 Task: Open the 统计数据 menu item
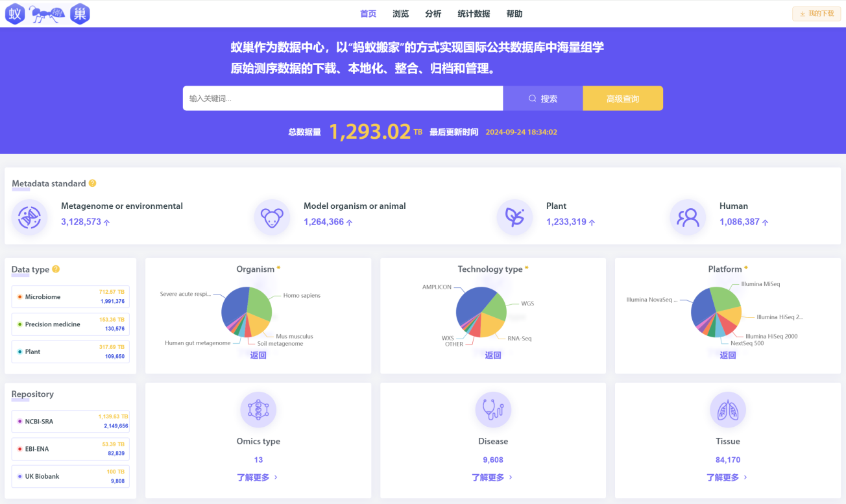pos(474,14)
